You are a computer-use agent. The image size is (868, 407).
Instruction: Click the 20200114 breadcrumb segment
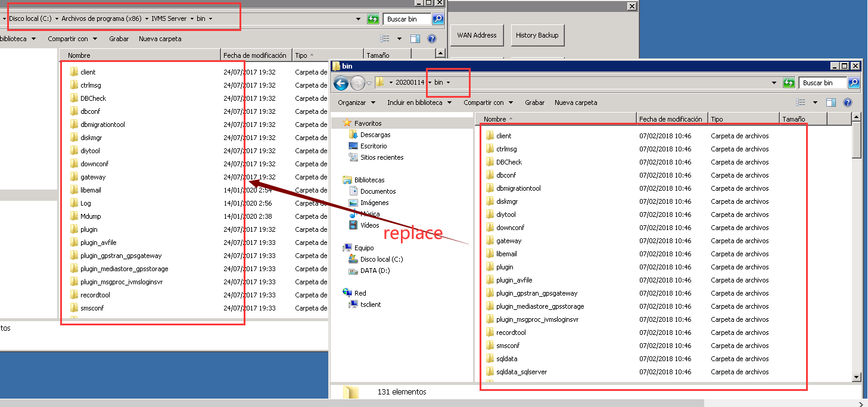[x=410, y=83]
